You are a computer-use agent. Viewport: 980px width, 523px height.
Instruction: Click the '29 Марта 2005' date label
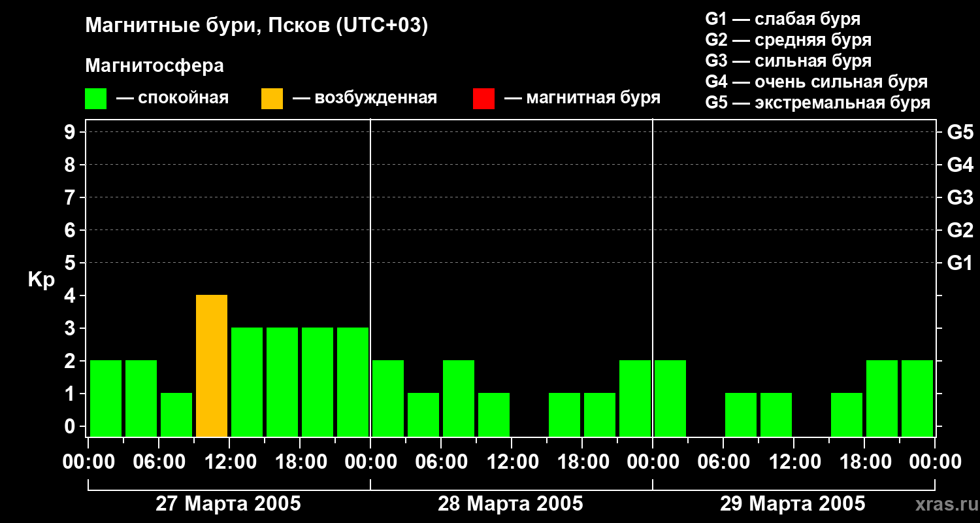(792, 504)
